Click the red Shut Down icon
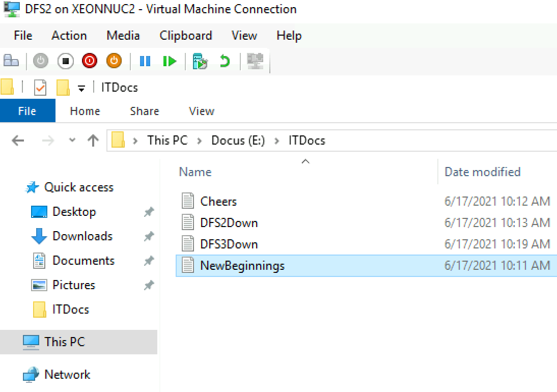 (90, 61)
